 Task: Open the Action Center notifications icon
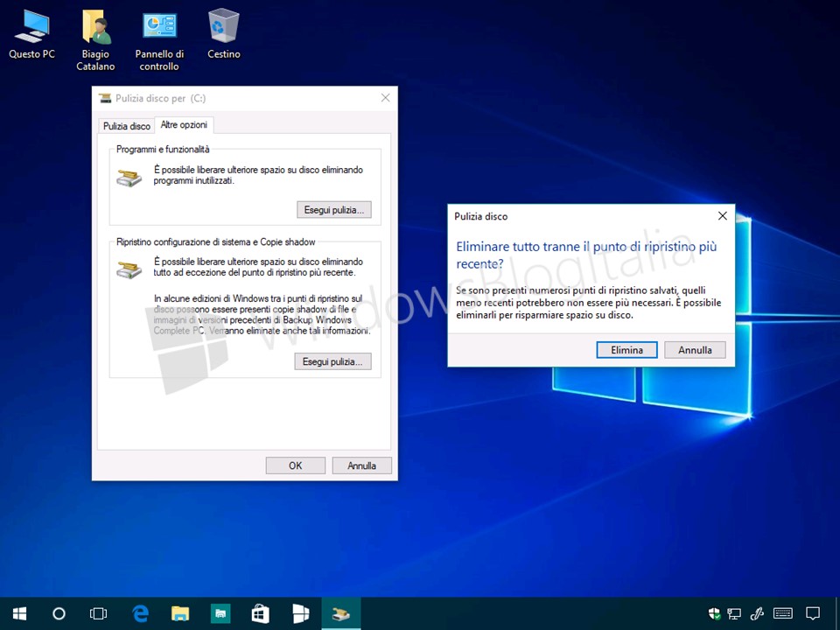point(813,613)
